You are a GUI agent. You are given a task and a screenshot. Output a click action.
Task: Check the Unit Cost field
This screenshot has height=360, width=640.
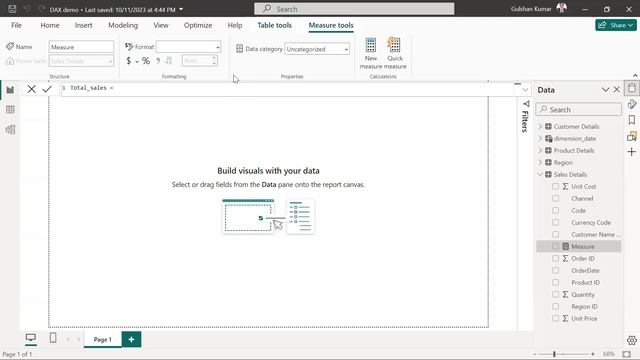[556, 187]
